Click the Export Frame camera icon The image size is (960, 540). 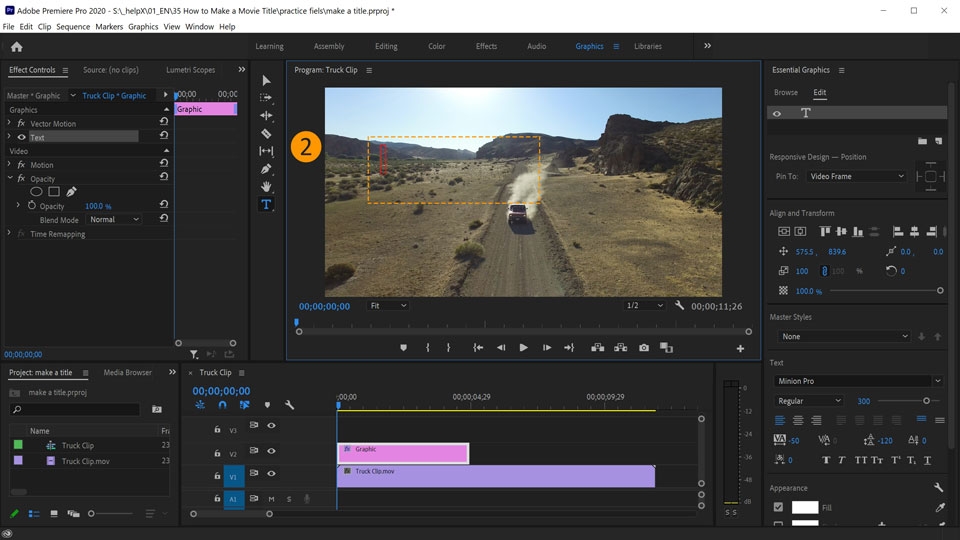click(644, 348)
